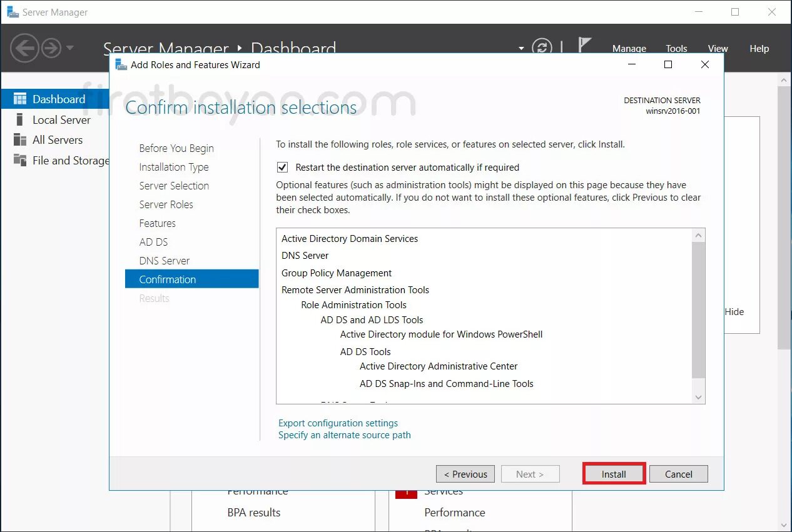Click BPA results in dashboard tile
Image resolution: width=792 pixels, height=532 pixels.
(x=253, y=513)
